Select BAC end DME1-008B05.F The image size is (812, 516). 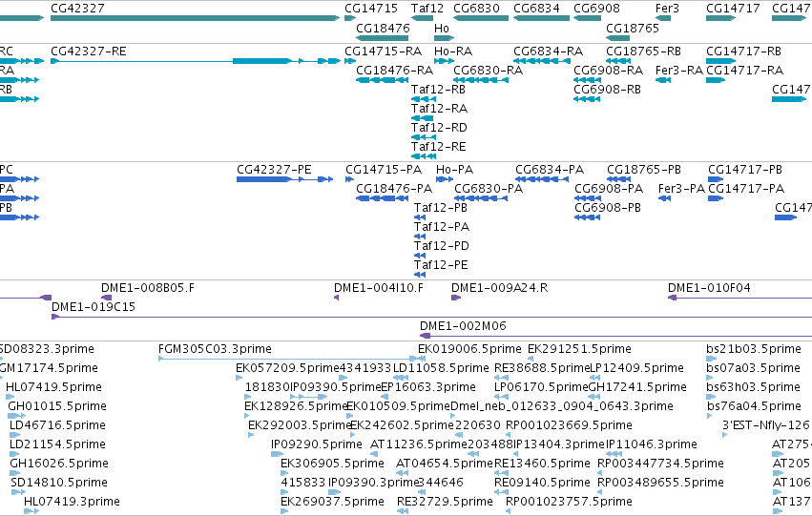tap(106, 298)
